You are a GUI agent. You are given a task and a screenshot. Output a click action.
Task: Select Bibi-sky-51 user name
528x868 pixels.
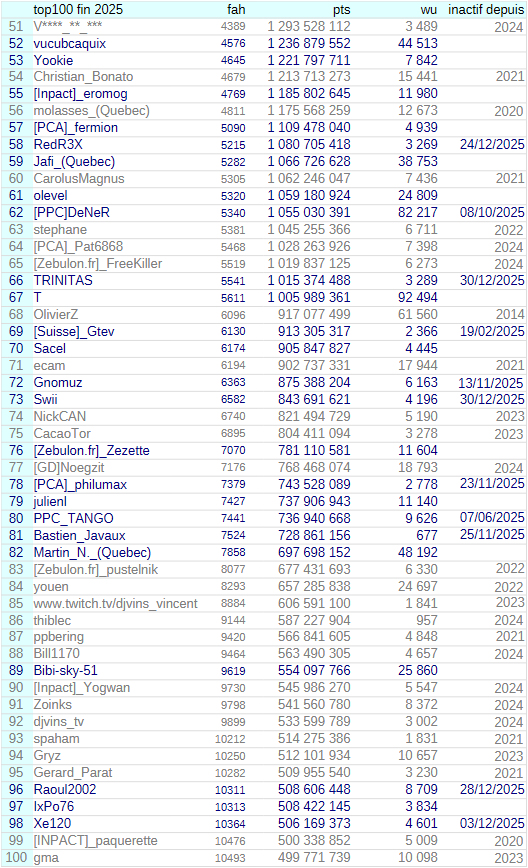pyautogui.click(x=65, y=670)
